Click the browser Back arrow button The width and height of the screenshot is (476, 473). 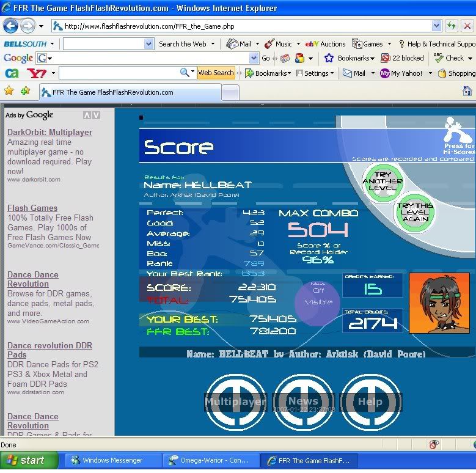[11, 26]
